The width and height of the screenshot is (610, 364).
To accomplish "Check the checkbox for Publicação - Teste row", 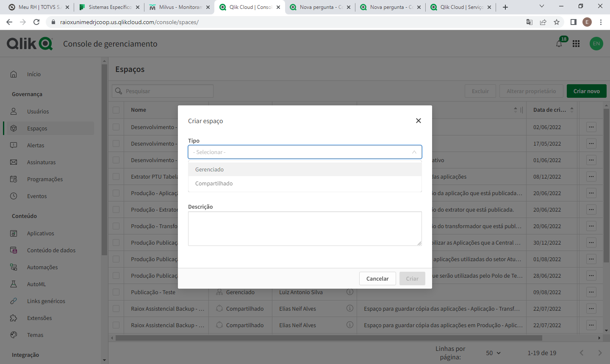I will click(x=116, y=292).
